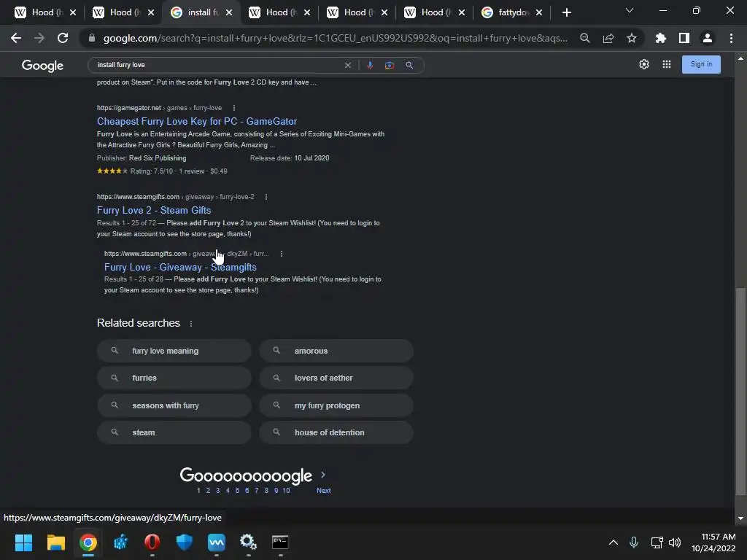Select the install fu search tab

[x=201, y=12]
